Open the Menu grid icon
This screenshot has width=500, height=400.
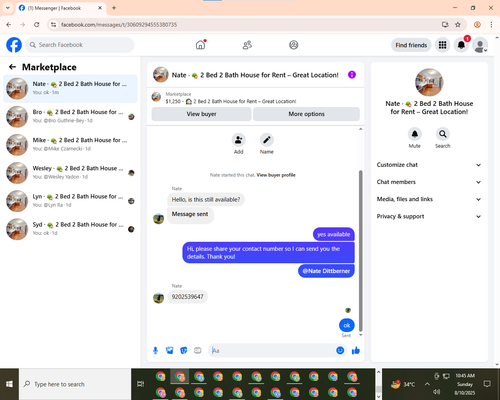[442, 45]
